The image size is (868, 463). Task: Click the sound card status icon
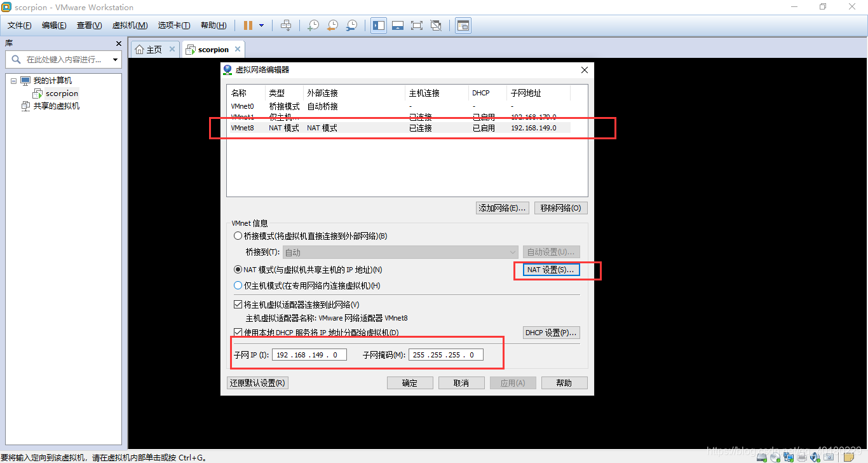815,457
